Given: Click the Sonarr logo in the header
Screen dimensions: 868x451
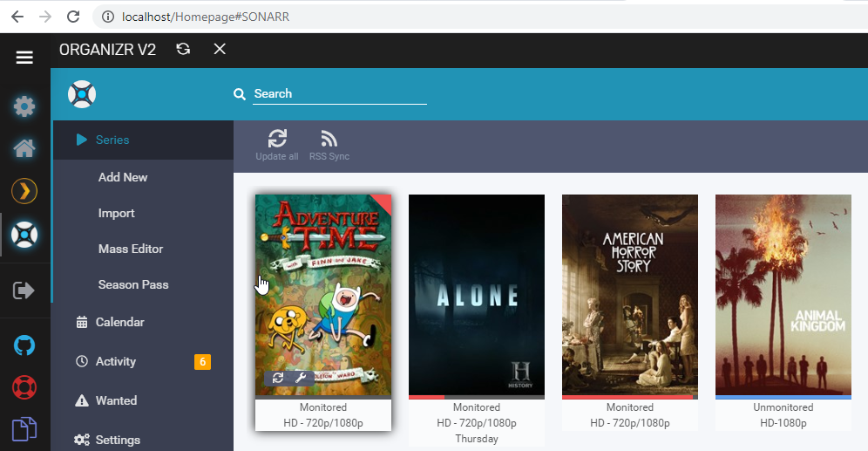Looking at the screenshot, I should (82, 94).
